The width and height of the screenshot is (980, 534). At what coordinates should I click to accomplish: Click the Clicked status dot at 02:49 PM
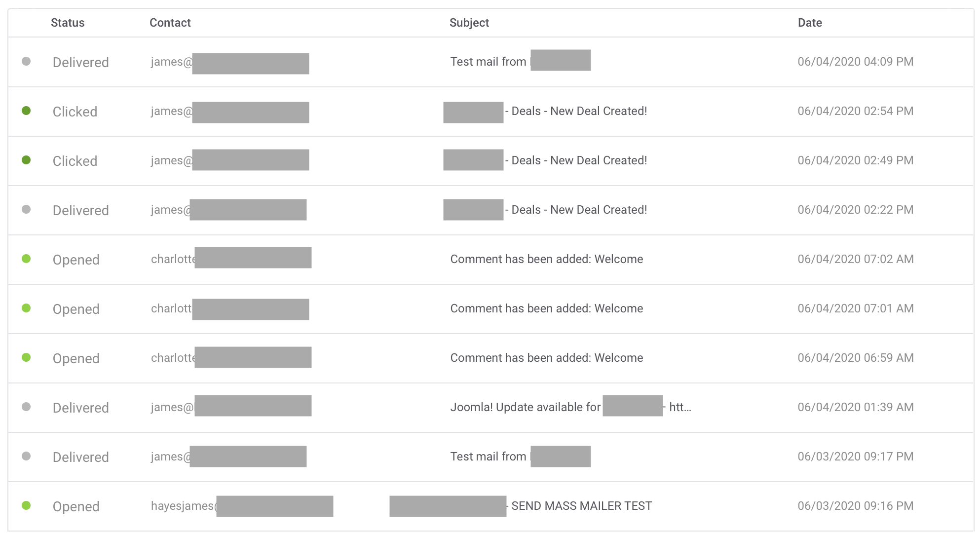pos(26,160)
